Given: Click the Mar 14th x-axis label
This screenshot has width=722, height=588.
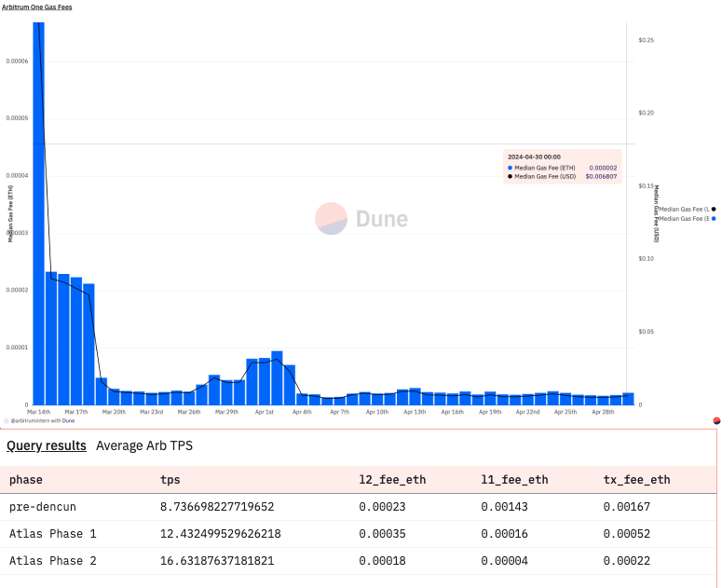Looking at the screenshot, I should (39, 412).
